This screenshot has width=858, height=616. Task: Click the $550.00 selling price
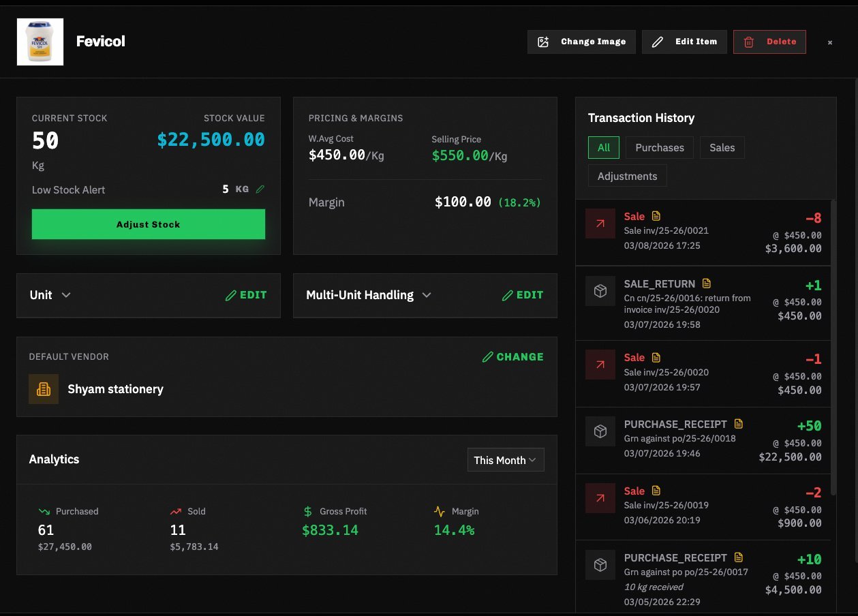460,155
